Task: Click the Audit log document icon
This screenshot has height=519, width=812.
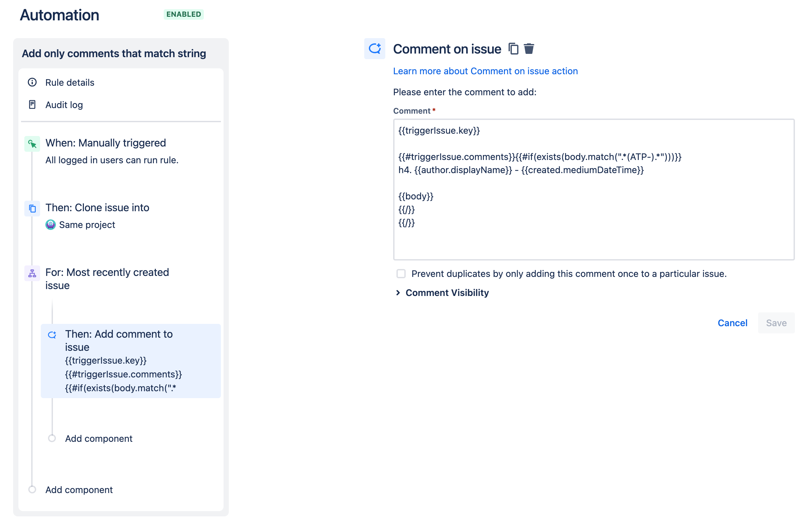Action: (x=32, y=105)
